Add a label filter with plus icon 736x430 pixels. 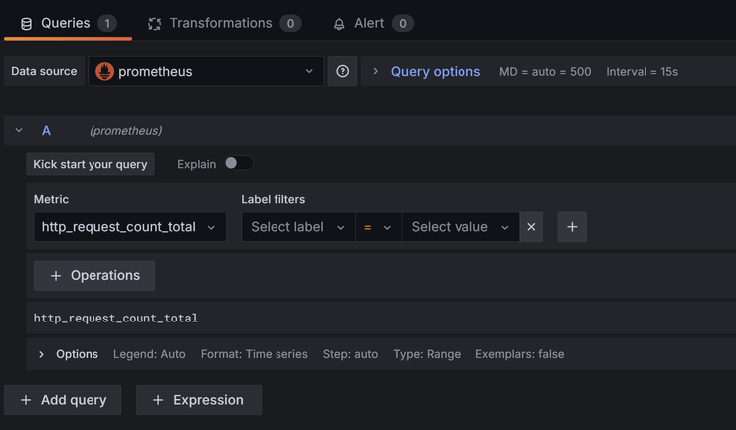[572, 227]
